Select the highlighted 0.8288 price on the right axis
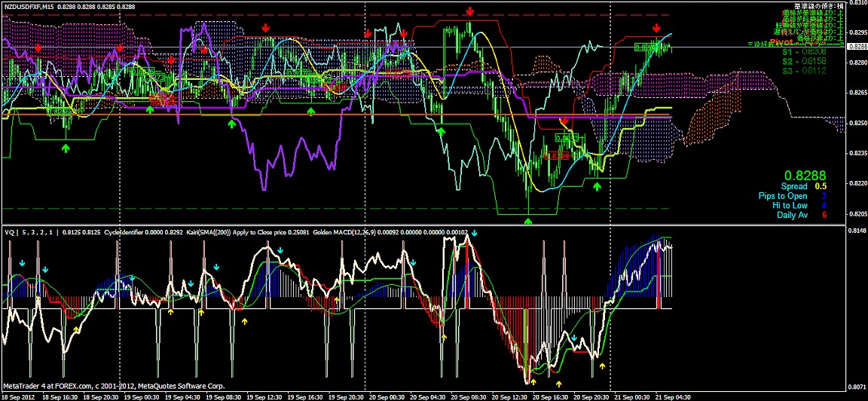Viewport: 868px width, 401px height. pos(857,46)
